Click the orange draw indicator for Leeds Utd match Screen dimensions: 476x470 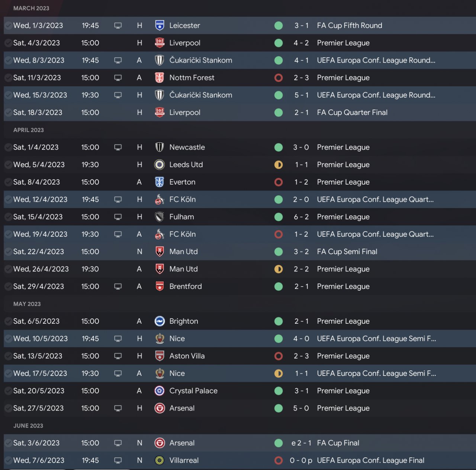point(278,164)
